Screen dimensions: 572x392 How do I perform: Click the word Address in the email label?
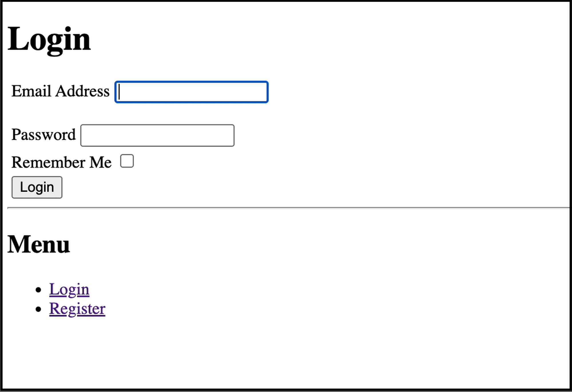[x=83, y=91]
